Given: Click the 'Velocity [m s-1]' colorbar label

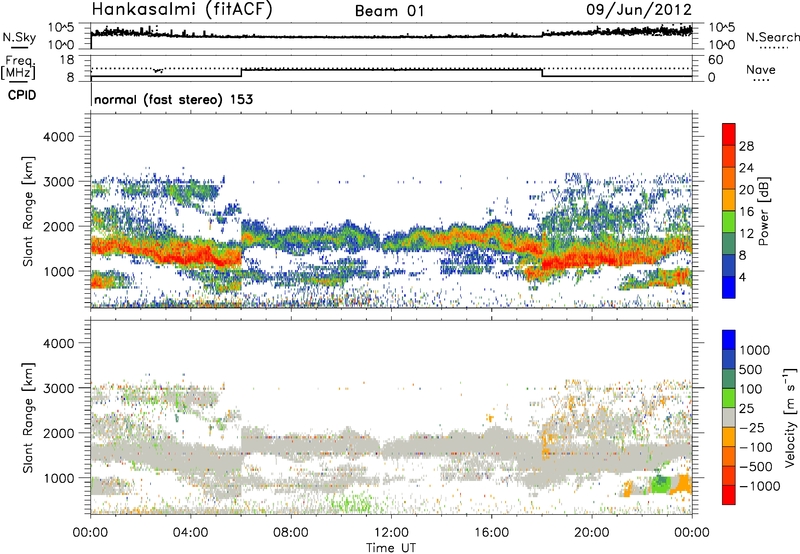Looking at the screenshot, I should 790,417.
